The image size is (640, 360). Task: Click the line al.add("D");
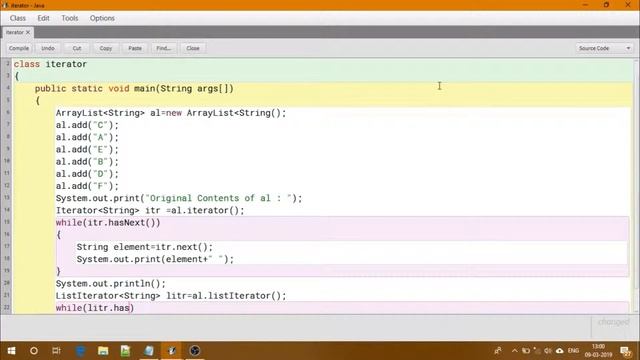click(x=87, y=174)
